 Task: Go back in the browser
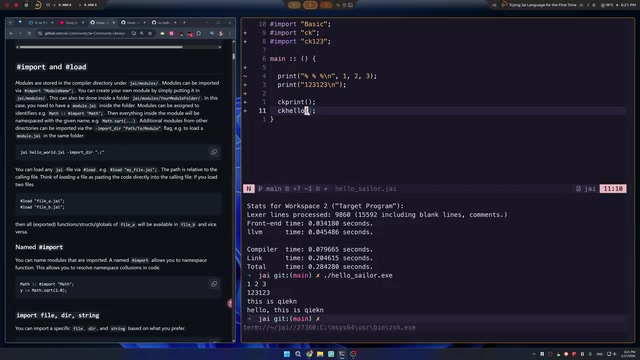(x=11, y=33)
